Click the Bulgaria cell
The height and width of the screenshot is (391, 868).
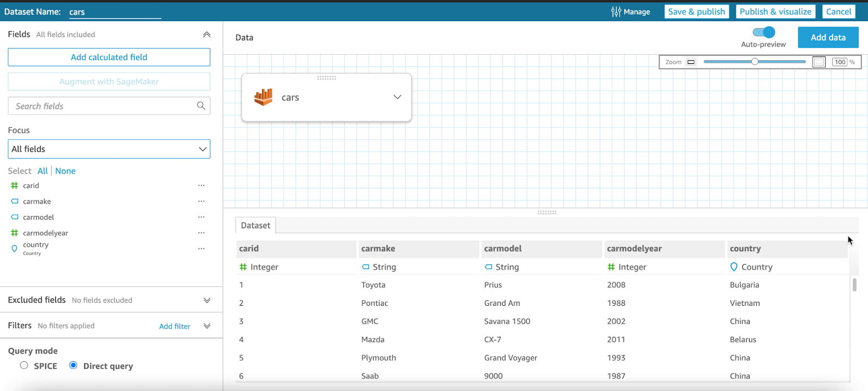[744, 285]
